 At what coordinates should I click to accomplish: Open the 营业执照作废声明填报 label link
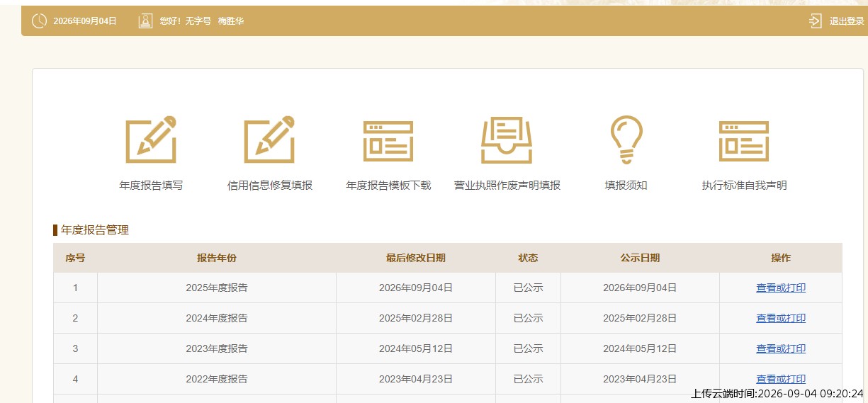507,186
